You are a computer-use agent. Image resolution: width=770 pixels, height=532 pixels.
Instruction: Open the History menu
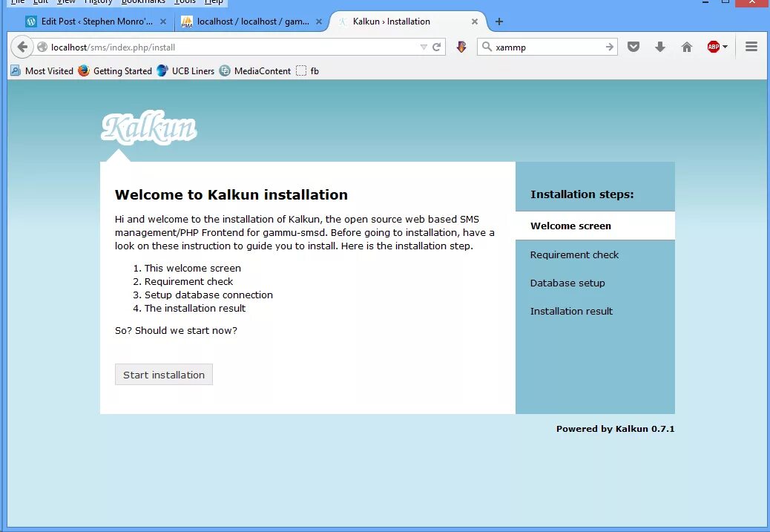[98, 2]
